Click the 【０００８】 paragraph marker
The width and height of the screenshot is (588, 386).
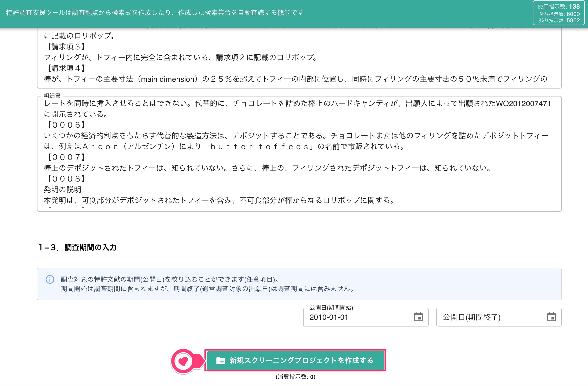[65, 179]
